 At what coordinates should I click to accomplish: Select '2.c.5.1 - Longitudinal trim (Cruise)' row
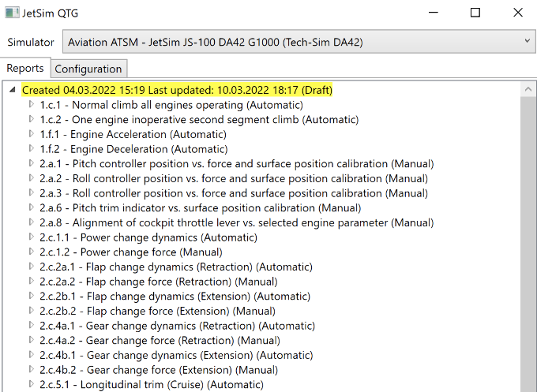pos(152,384)
